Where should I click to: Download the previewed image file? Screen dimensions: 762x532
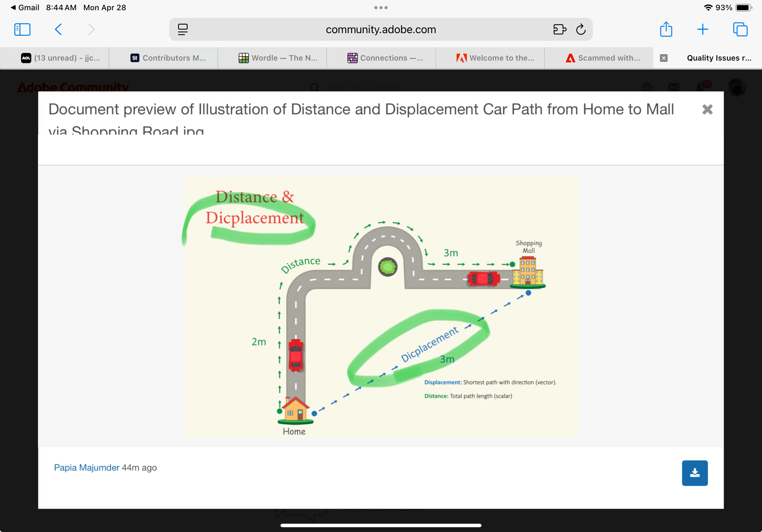(x=694, y=473)
